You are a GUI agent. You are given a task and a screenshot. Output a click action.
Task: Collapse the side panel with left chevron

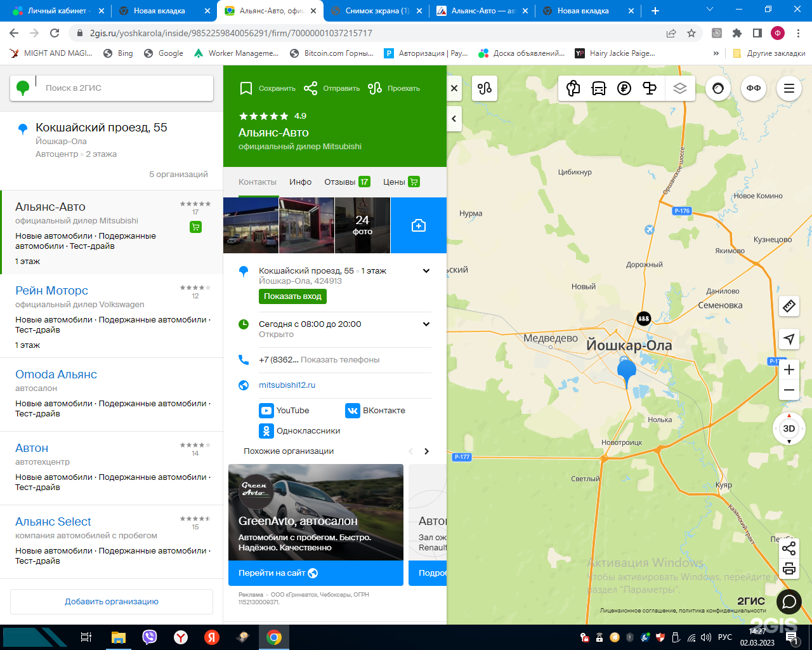tap(454, 119)
